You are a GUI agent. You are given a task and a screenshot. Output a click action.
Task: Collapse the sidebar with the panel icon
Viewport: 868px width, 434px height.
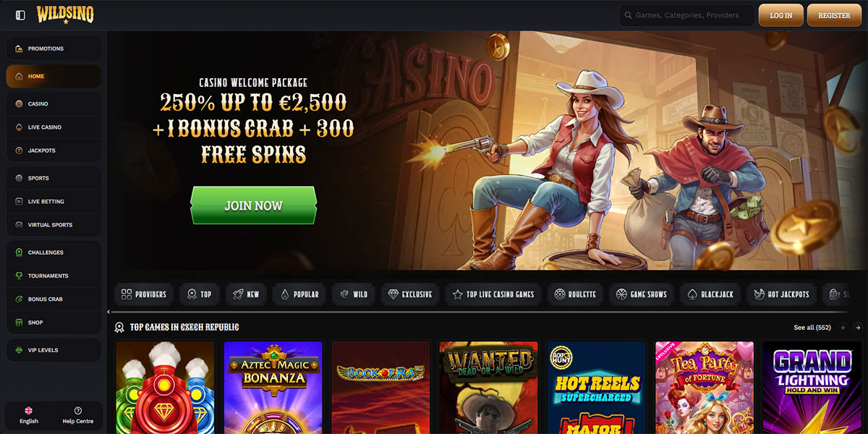click(20, 15)
